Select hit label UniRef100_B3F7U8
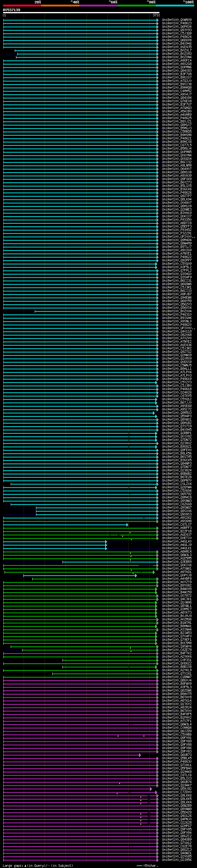197x868 pixels. (x=177, y=74)
